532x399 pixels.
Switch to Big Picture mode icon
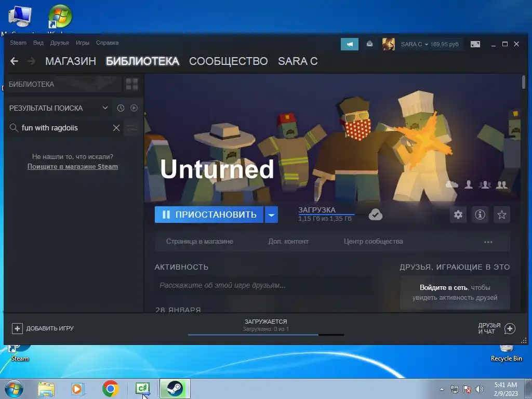coord(475,44)
